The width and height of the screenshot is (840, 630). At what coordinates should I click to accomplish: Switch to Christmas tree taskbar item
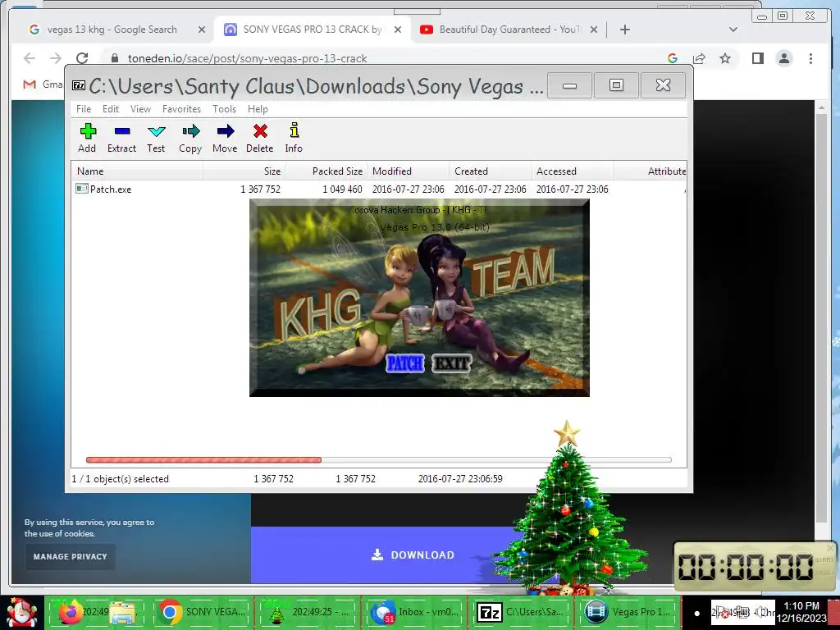307,612
